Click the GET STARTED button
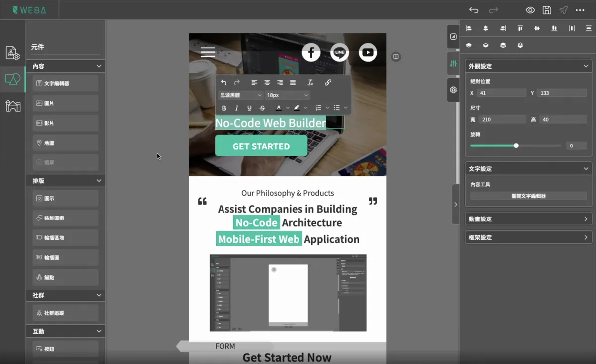Screen dimensions: 596x364 click(x=261, y=146)
